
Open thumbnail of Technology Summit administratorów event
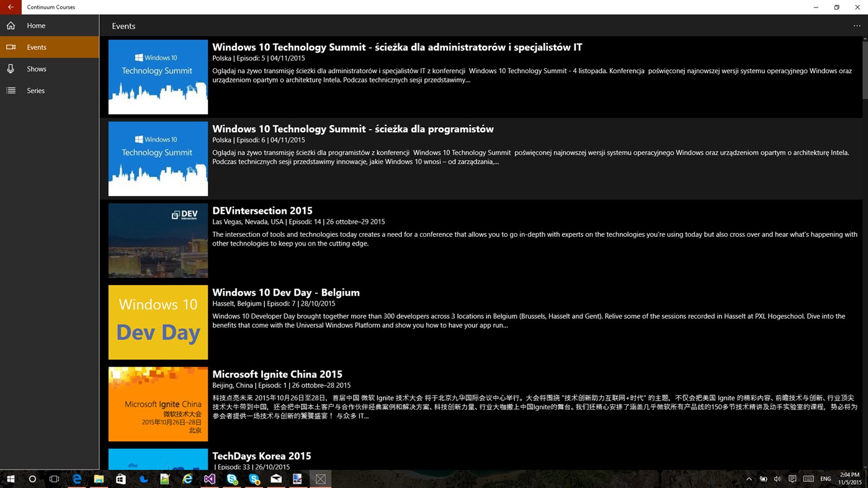tap(158, 77)
